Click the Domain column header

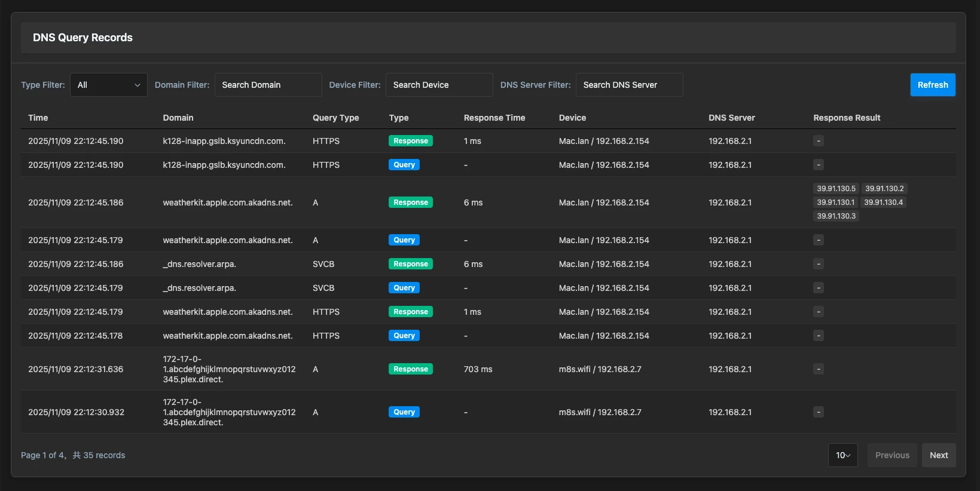(x=178, y=118)
